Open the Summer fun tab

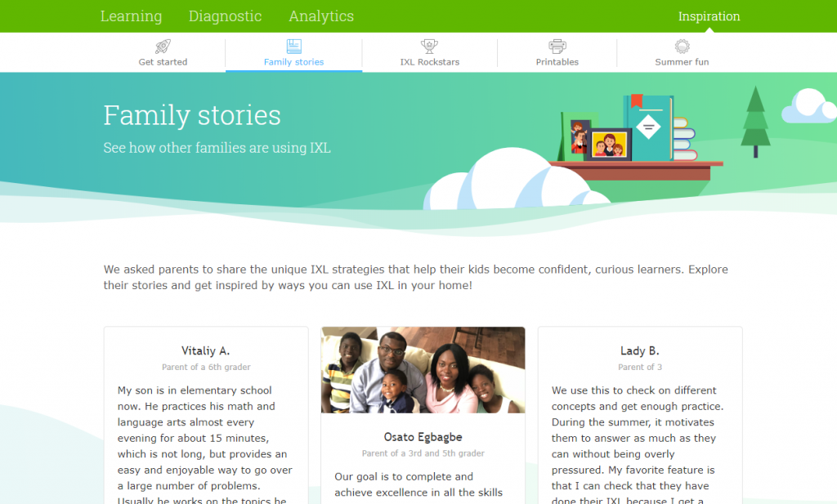(x=682, y=52)
